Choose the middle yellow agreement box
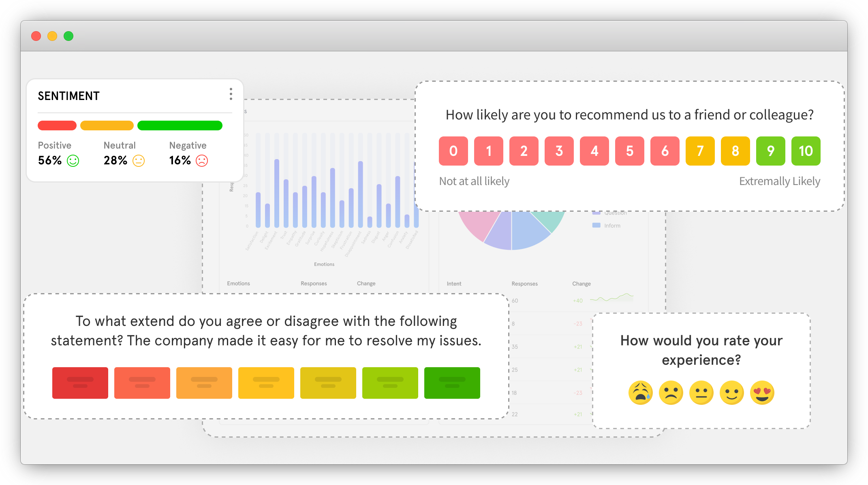The image size is (868, 485). click(266, 383)
